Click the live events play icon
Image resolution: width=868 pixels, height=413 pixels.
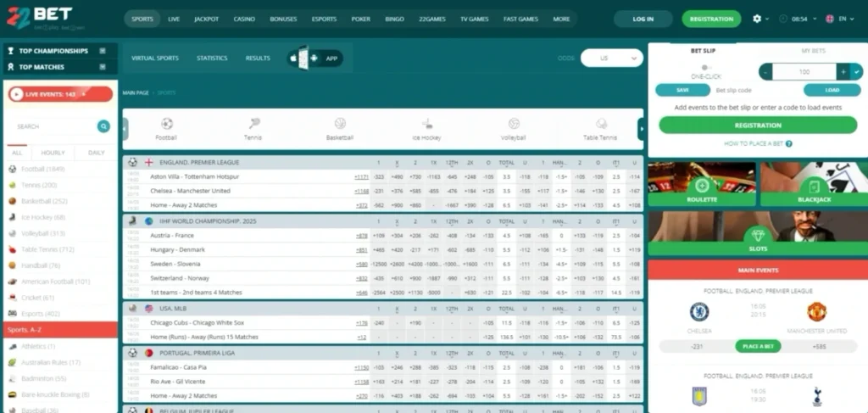point(16,94)
